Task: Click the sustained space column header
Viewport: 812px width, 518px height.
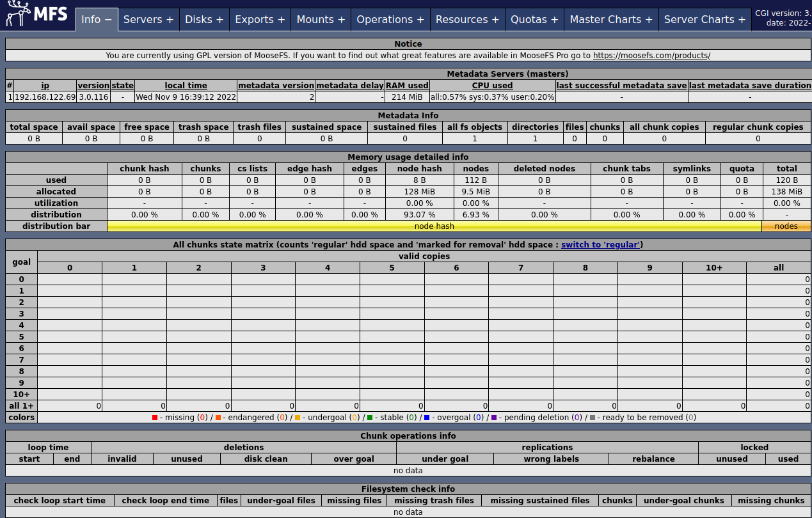Action: (x=326, y=127)
